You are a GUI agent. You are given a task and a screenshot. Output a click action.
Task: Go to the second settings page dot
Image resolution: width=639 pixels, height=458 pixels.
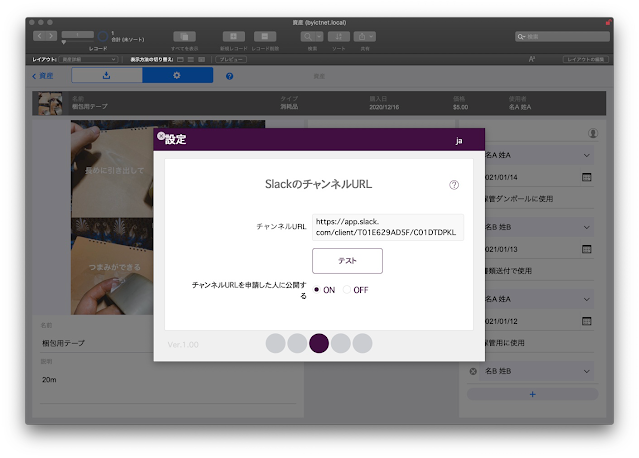pos(297,343)
